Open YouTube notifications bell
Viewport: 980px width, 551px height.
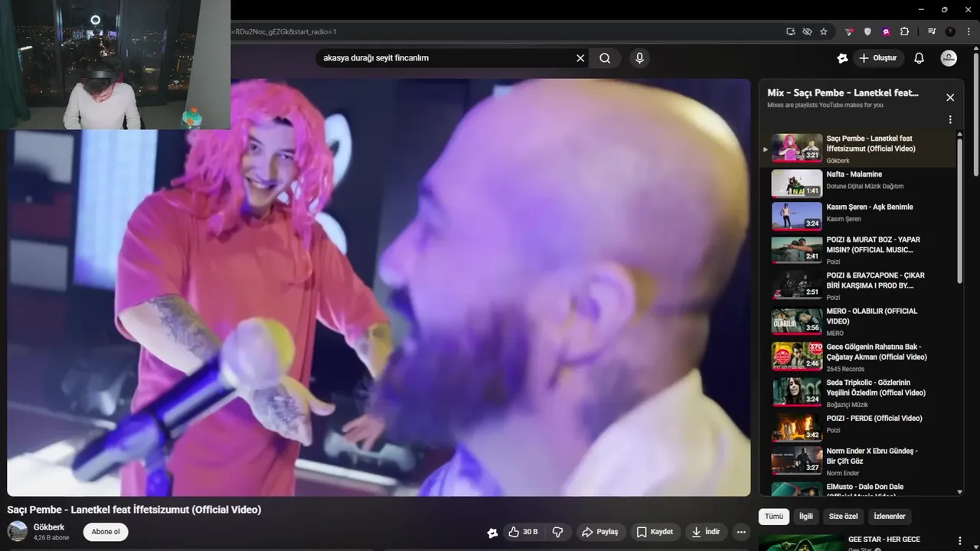[920, 58]
